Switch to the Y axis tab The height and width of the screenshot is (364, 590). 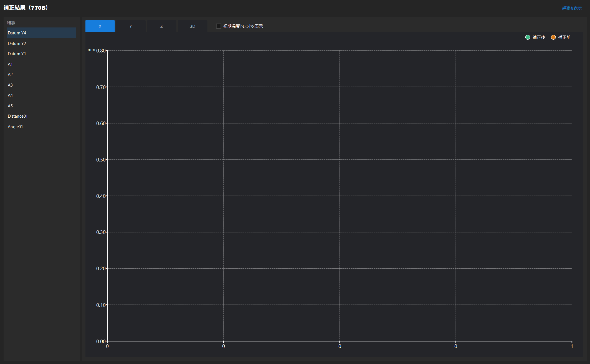(131, 26)
